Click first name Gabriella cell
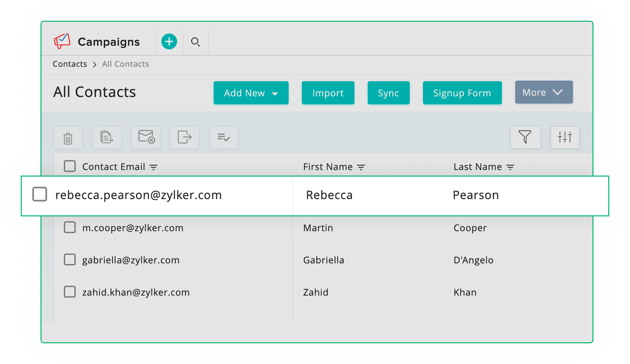 (x=324, y=260)
